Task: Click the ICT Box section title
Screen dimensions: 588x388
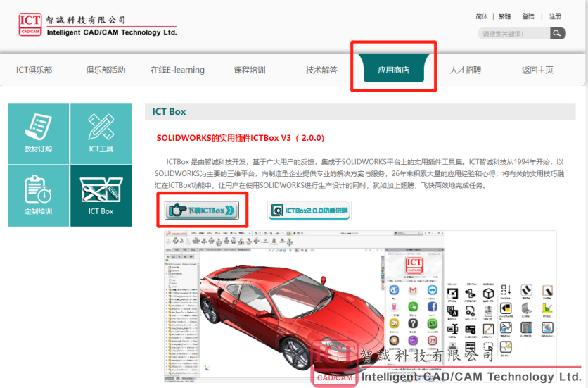Action: [x=169, y=111]
